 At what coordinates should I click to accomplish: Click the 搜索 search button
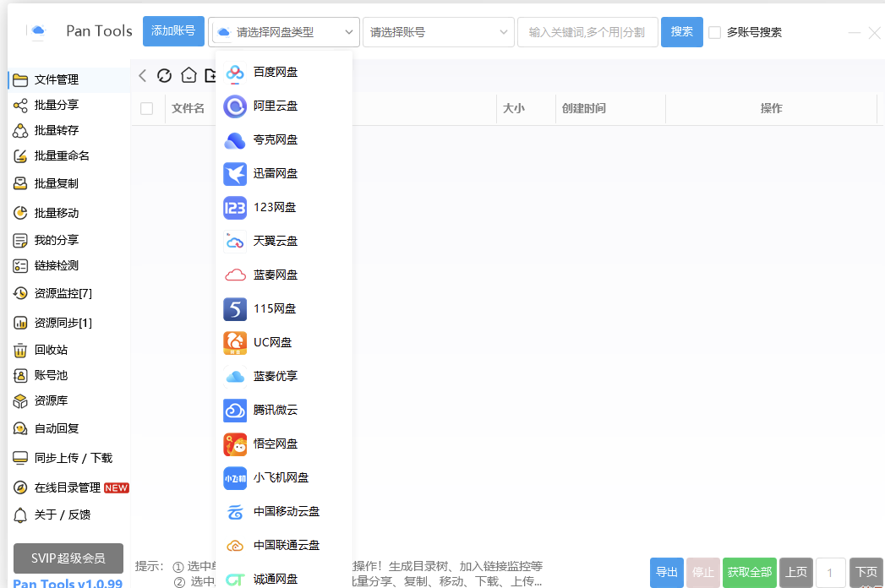coord(681,30)
